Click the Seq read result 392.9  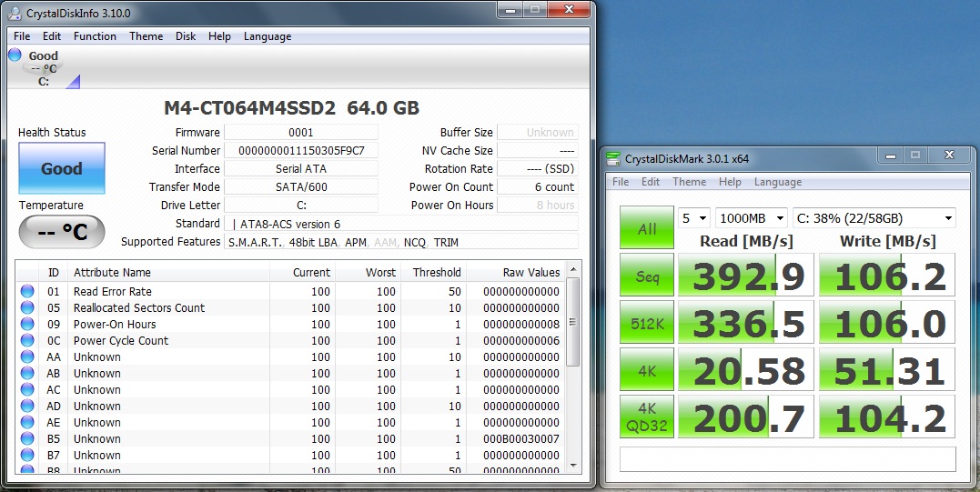pos(746,275)
